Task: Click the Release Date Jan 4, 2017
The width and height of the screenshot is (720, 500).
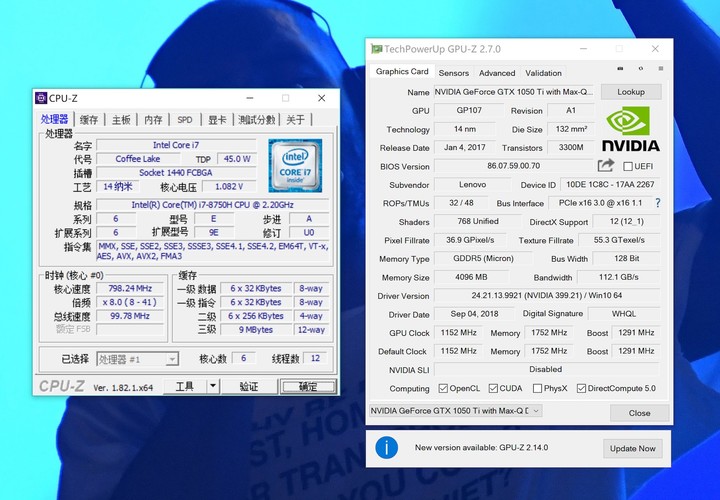Action: click(x=465, y=147)
